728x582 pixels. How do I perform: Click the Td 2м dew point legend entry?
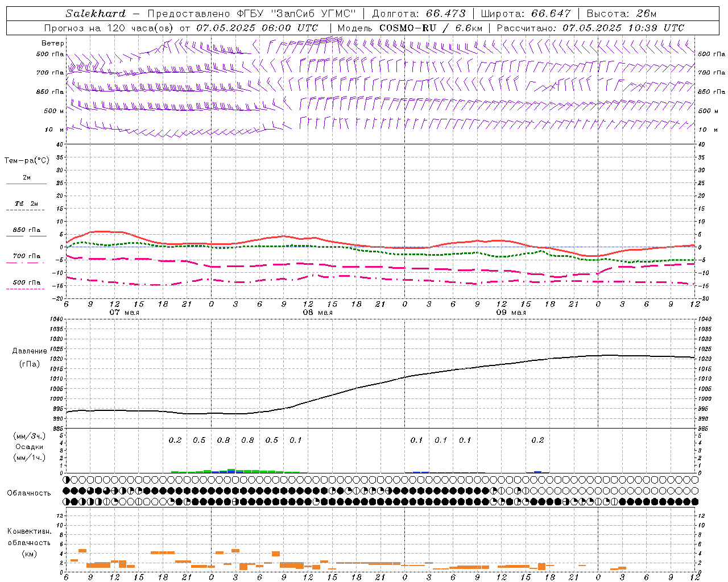27,203
